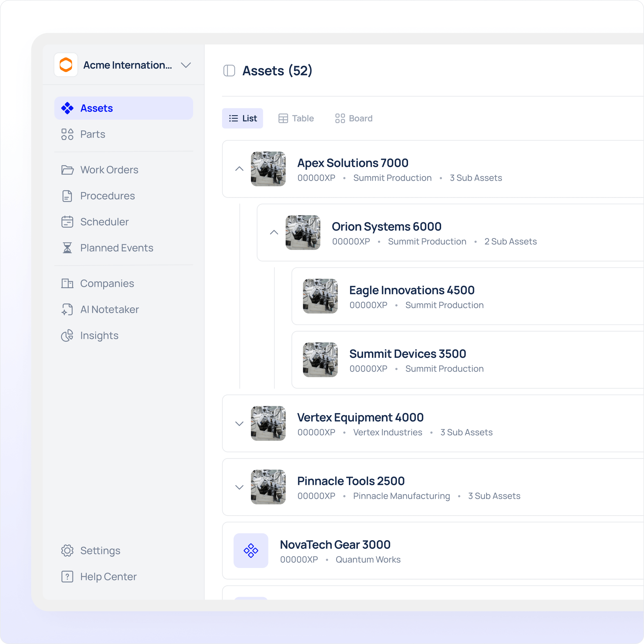
Task: Collapse Orion Systems 6000 sub assets
Action: (274, 232)
